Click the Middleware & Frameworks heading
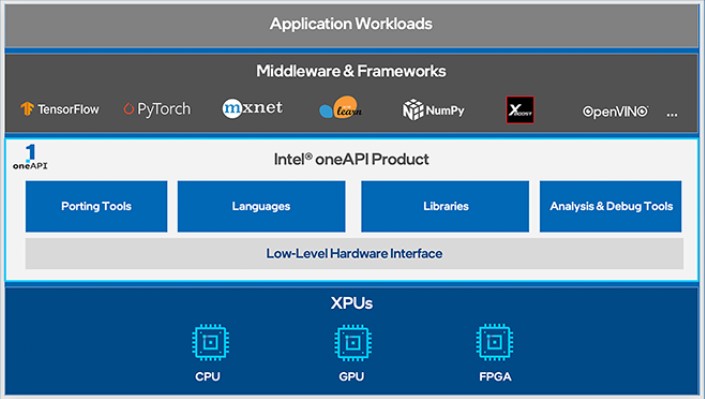 click(351, 71)
